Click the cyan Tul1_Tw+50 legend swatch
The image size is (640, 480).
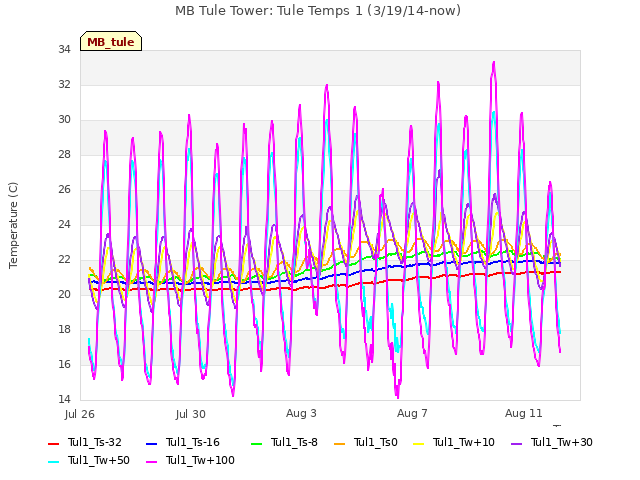[53, 461]
